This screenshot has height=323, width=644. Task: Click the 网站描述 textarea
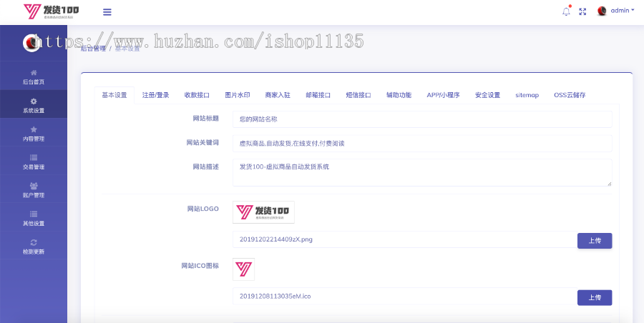click(422, 173)
